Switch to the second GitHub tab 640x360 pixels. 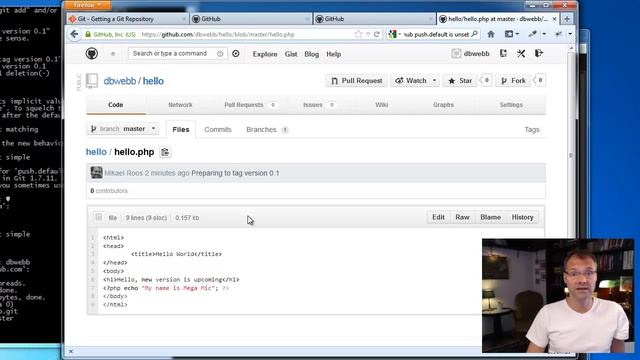tap(374, 19)
